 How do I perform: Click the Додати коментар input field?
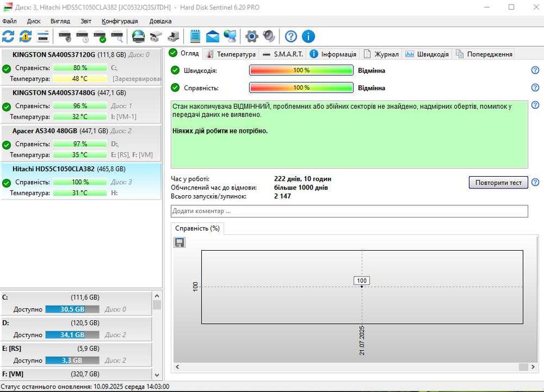point(349,211)
